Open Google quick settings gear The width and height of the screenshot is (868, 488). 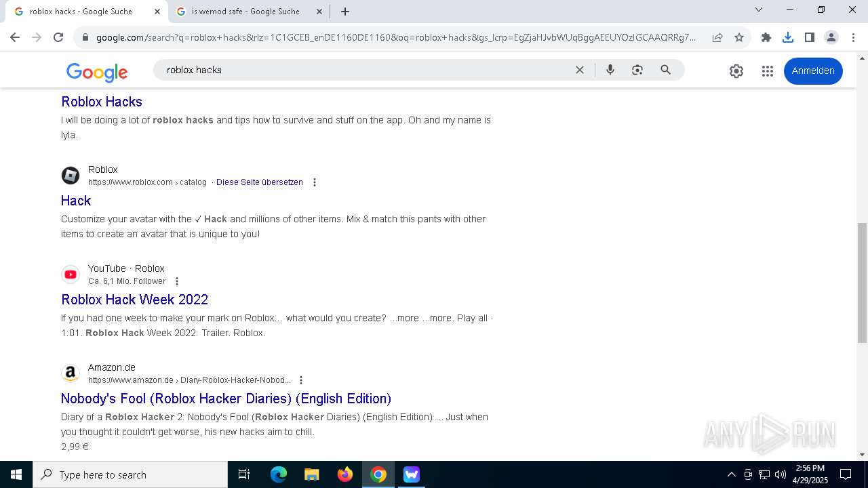(x=736, y=70)
